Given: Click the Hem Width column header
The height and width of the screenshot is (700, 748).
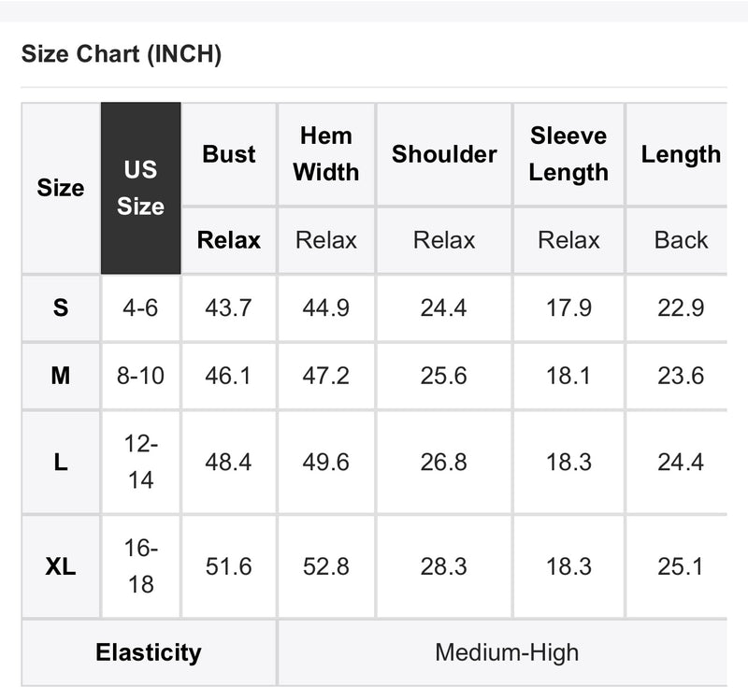Looking at the screenshot, I should coord(326,154).
